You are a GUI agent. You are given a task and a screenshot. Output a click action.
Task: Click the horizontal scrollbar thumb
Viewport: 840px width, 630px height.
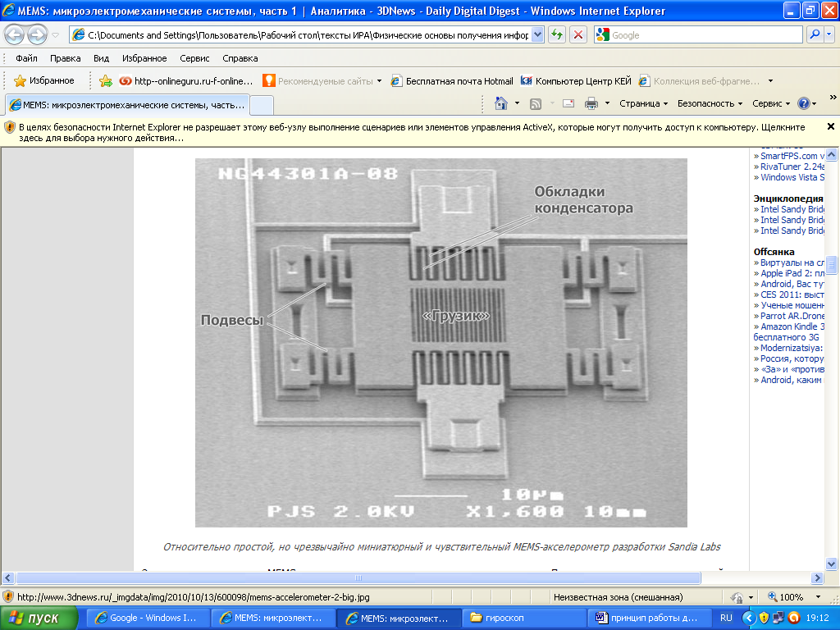point(358,578)
